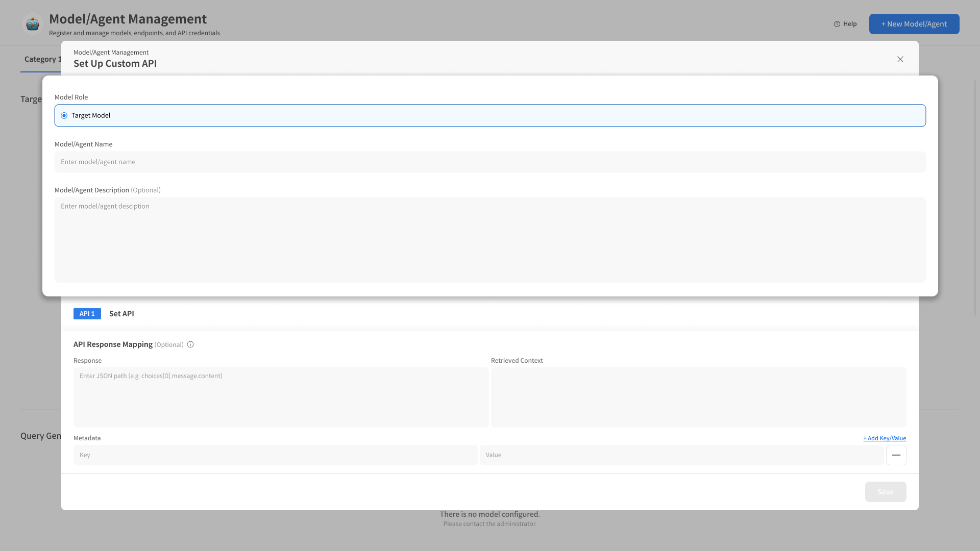Switch to the Category 1 tab

pyautogui.click(x=41, y=59)
